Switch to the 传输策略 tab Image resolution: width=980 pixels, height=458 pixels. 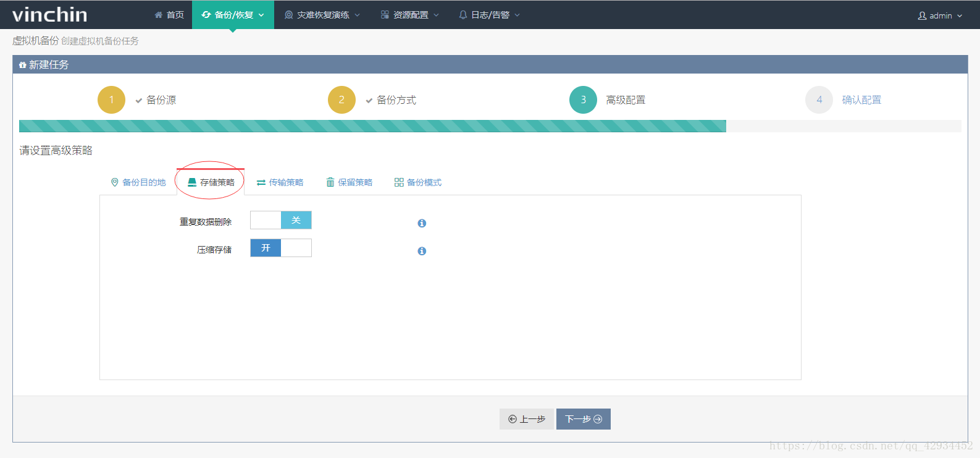280,182
